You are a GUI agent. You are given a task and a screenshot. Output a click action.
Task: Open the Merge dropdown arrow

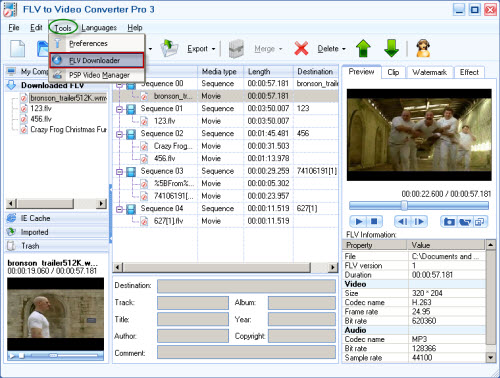pos(280,49)
